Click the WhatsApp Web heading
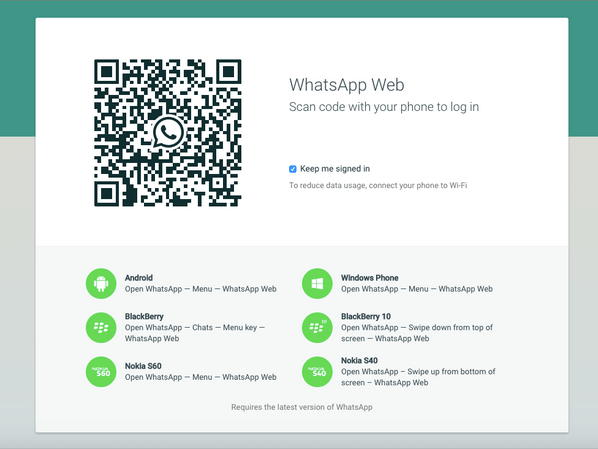The height and width of the screenshot is (449, 598). coord(347,85)
